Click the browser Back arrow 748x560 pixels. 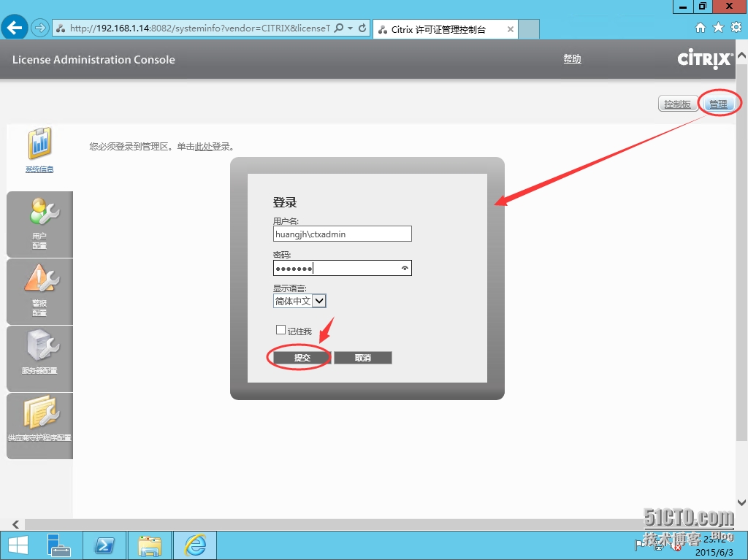(15, 28)
